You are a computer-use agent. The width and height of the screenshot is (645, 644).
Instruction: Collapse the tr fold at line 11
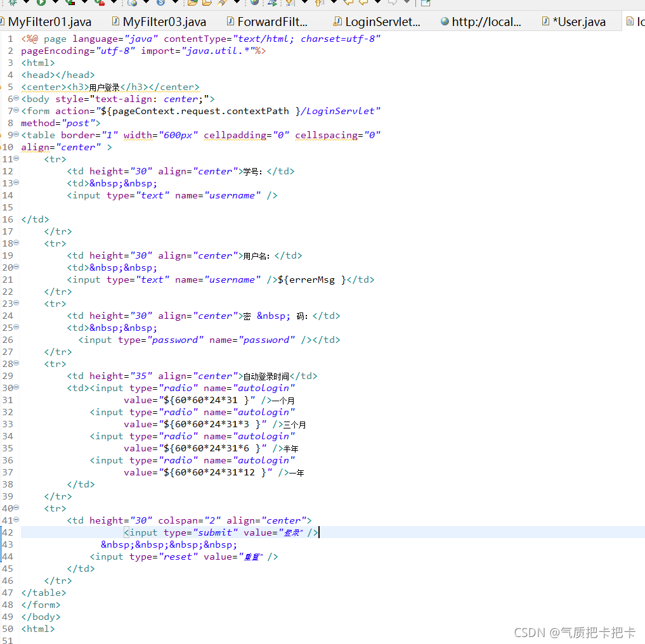coord(16,158)
